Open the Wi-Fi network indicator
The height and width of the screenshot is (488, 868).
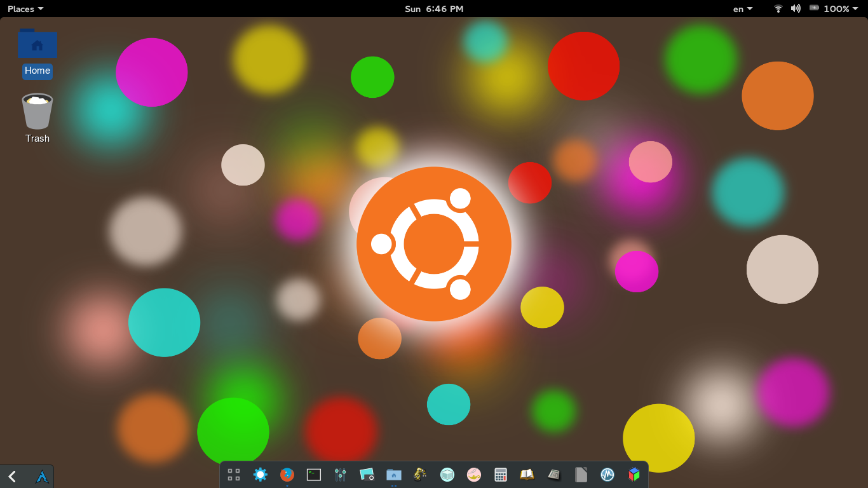(x=778, y=8)
